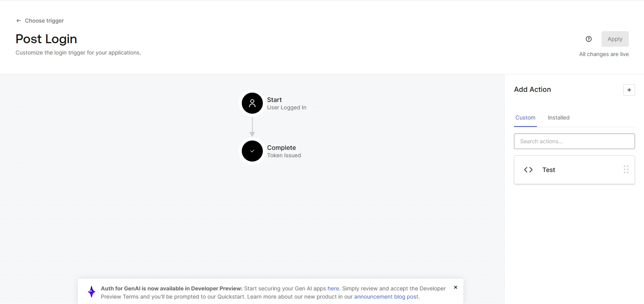Click the Search actions field
The image size is (644, 304).
coord(574,141)
